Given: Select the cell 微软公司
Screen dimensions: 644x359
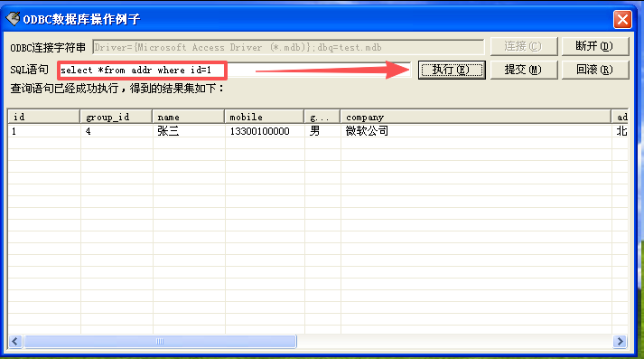Looking at the screenshot, I should pos(367,131).
